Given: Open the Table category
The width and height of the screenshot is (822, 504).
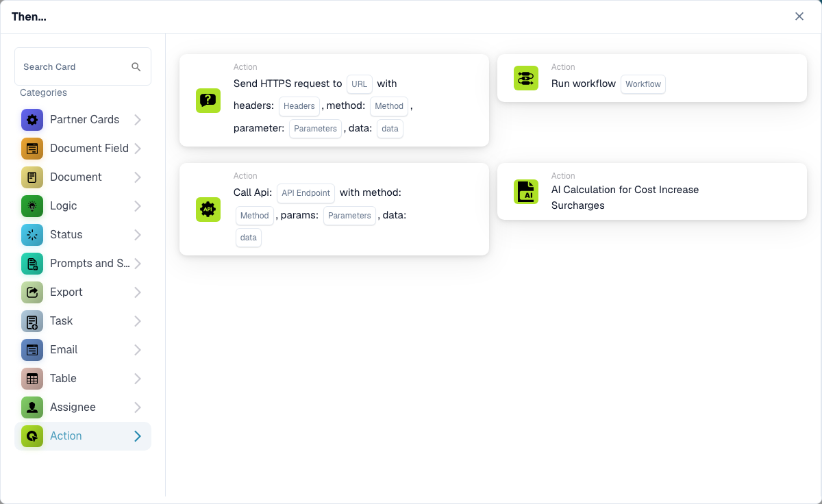Looking at the screenshot, I should (x=83, y=379).
